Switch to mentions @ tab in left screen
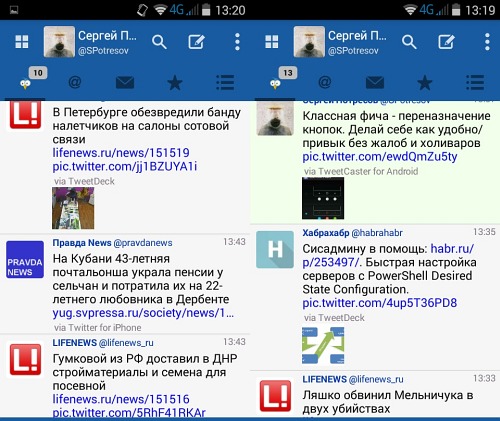500x421 pixels. (x=75, y=82)
